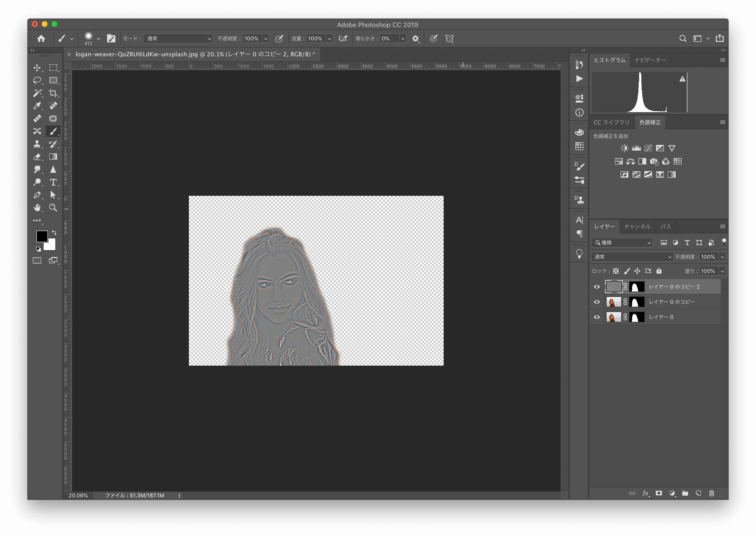This screenshot has width=756, height=536.
Task: Open the 不透明度 dropdown in the Layers panel
Action: (x=722, y=257)
